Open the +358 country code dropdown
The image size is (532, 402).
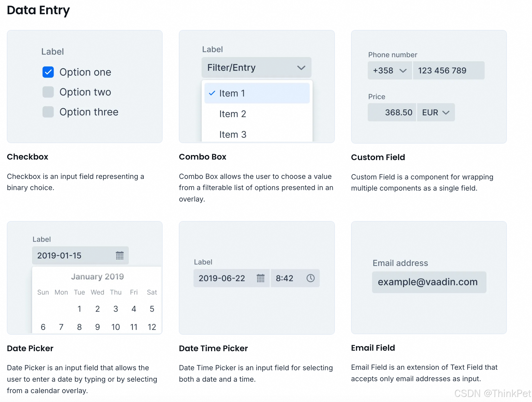pyautogui.click(x=403, y=71)
